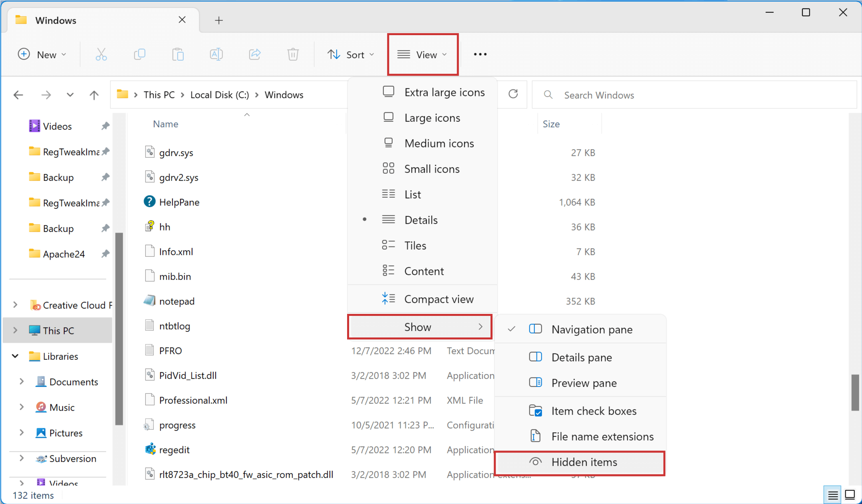The image size is (862, 504).
Task: Select the Small icons view option
Action: [431, 169]
